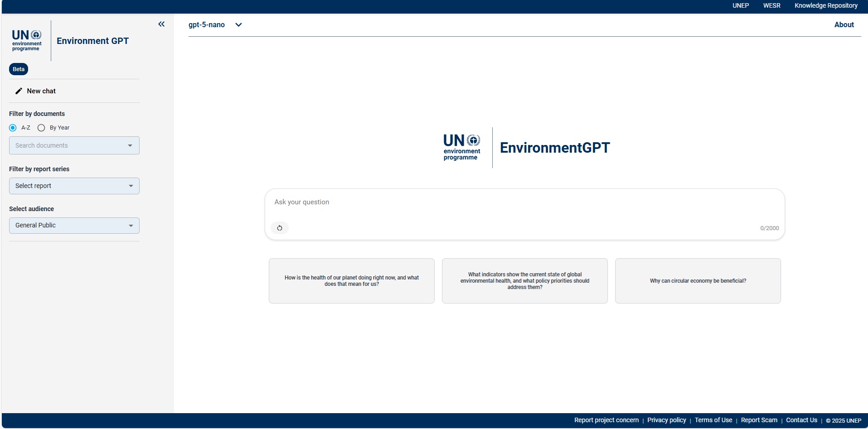
Task: Select the By Year radio option
Action: point(41,128)
